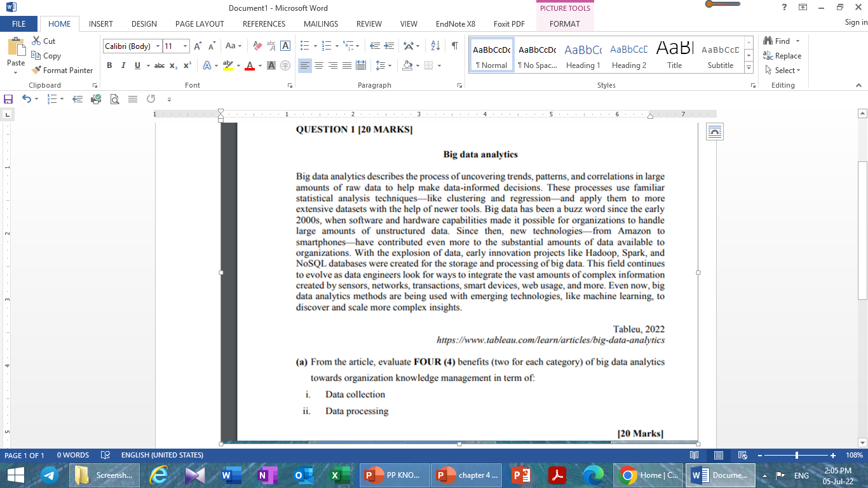This screenshot has width=868, height=488.
Task: Apply strikethrough formatting
Action: (158, 65)
